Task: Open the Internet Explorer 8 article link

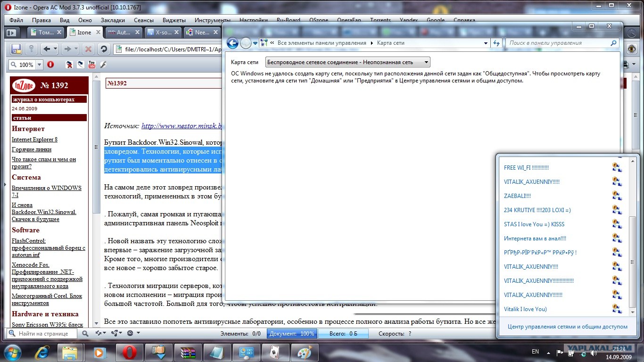Action: [34, 140]
